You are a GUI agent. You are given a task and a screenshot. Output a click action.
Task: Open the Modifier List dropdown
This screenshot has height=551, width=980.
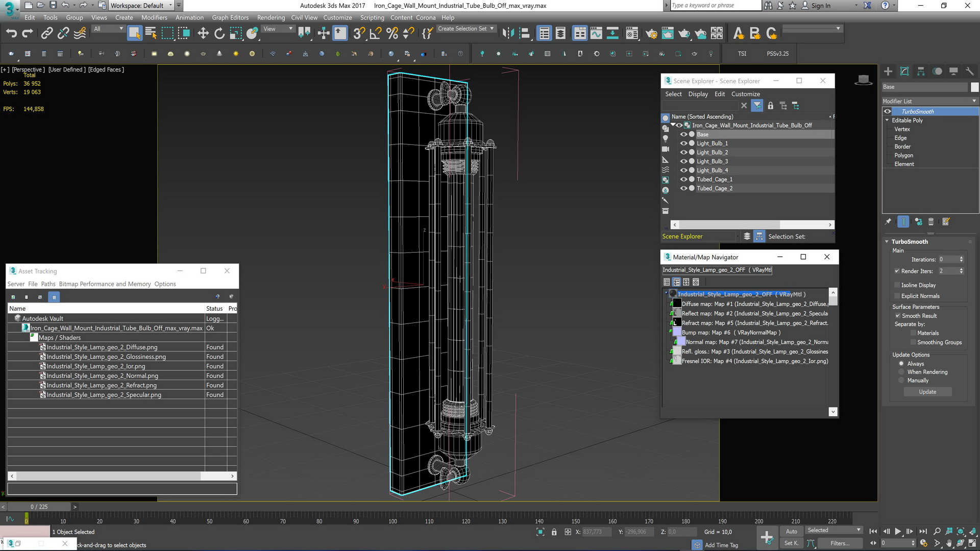930,101
